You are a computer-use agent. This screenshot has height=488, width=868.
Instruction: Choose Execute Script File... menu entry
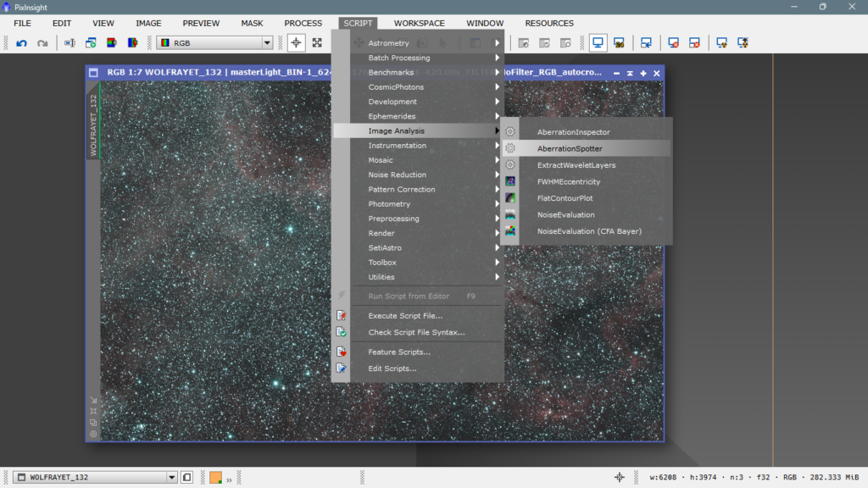click(x=419, y=315)
